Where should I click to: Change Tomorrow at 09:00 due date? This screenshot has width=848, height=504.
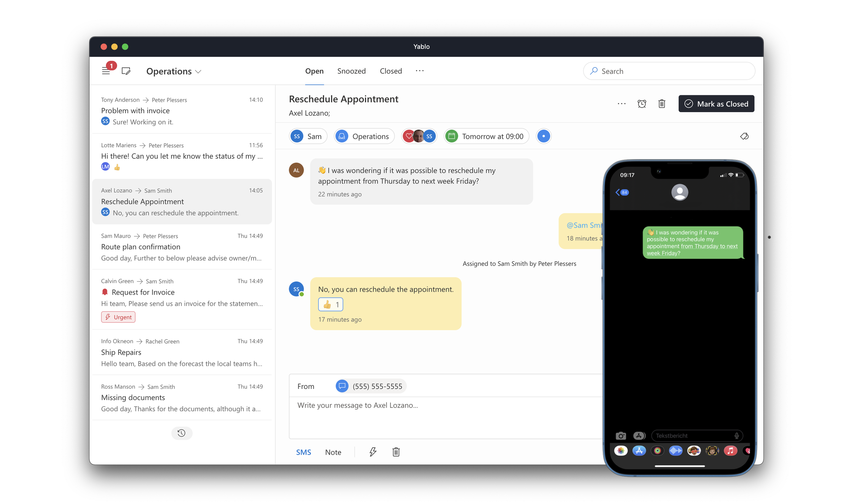click(x=486, y=136)
